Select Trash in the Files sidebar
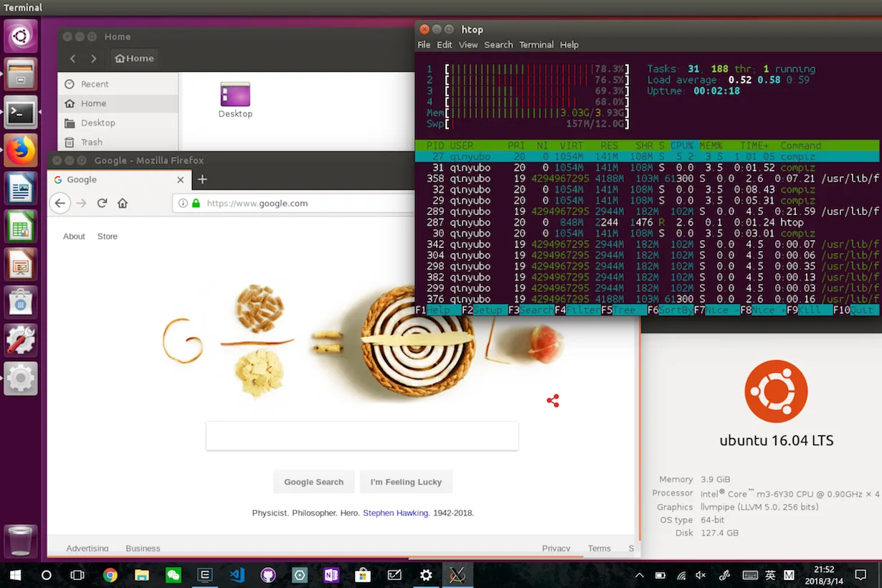The width and height of the screenshot is (882, 588). pos(91,142)
